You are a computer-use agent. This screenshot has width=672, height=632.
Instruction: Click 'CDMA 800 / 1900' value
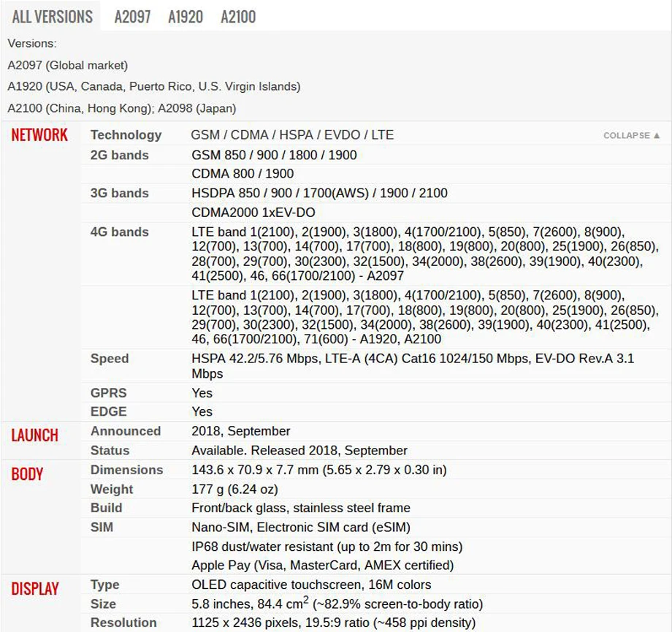(243, 174)
